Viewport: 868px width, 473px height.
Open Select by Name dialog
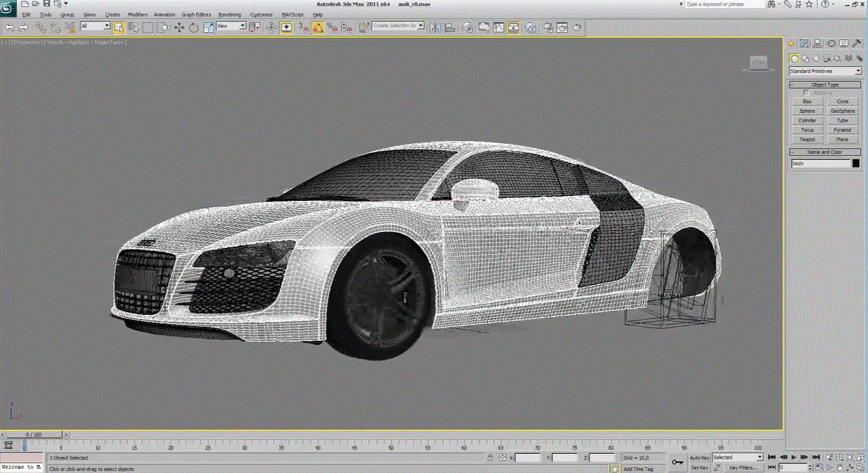[x=133, y=27]
